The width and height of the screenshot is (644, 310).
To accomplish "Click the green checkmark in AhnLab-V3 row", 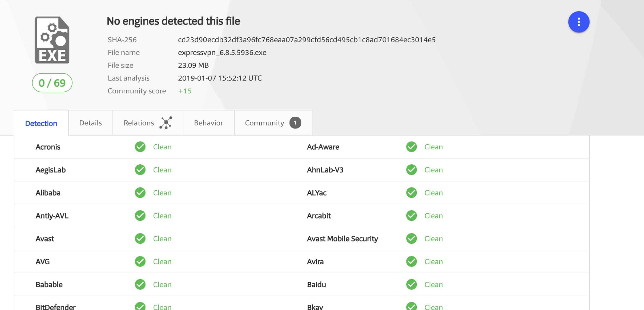I will 412,170.
